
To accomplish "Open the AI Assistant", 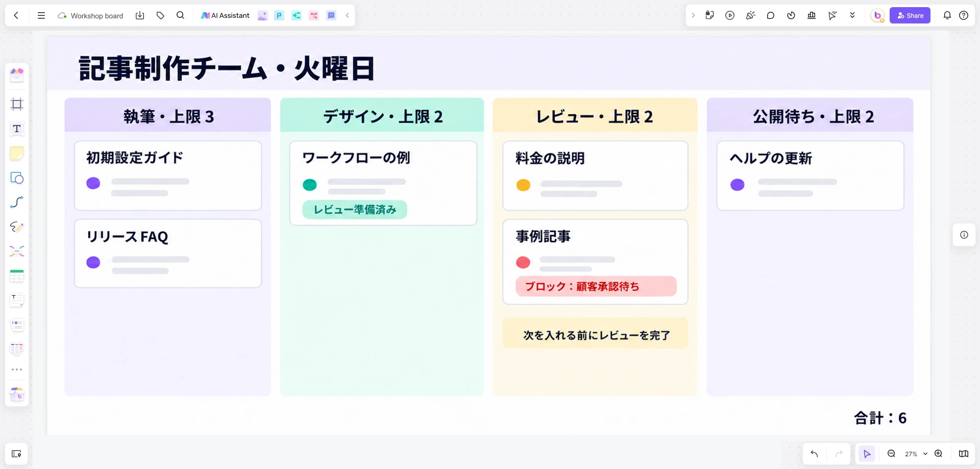I will coord(225,15).
